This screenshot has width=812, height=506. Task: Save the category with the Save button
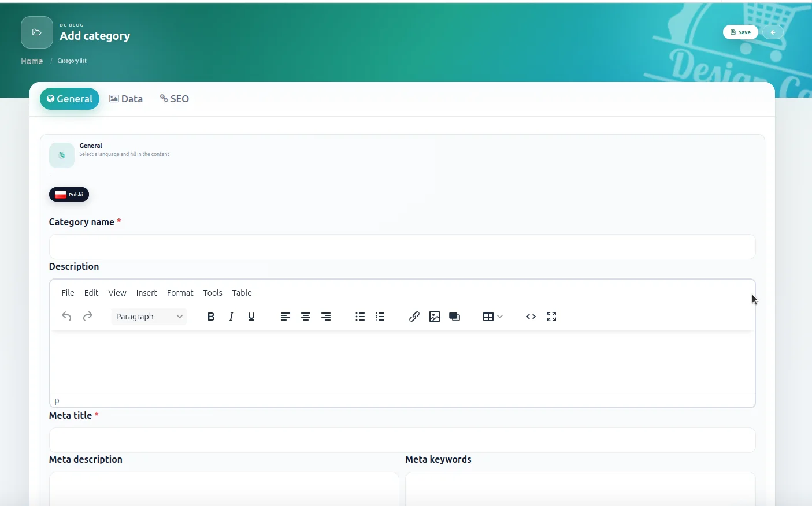[x=740, y=32]
